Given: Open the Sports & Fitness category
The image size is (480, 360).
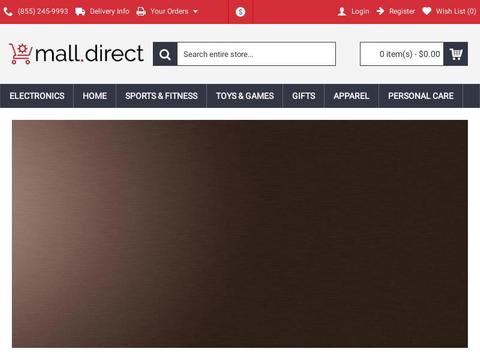Looking at the screenshot, I should click(x=161, y=96).
